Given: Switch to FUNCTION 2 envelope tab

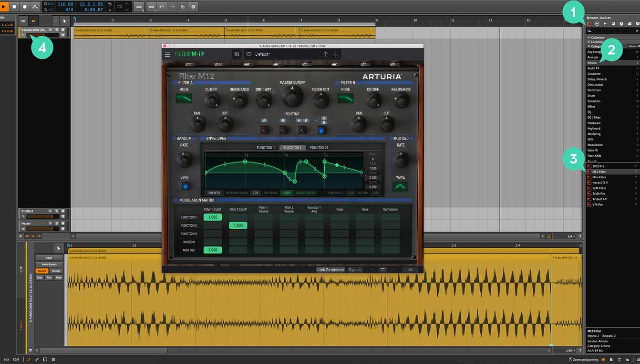Looking at the screenshot, I should tap(292, 148).
